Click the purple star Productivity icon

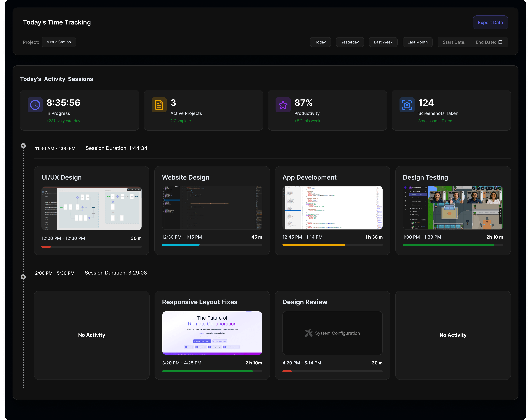[x=283, y=105]
